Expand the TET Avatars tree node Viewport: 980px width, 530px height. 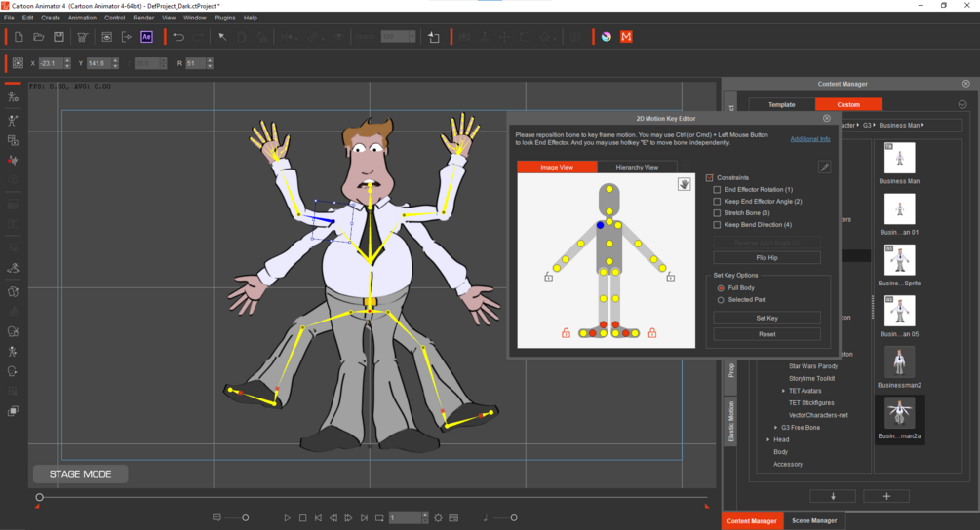pos(783,391)
